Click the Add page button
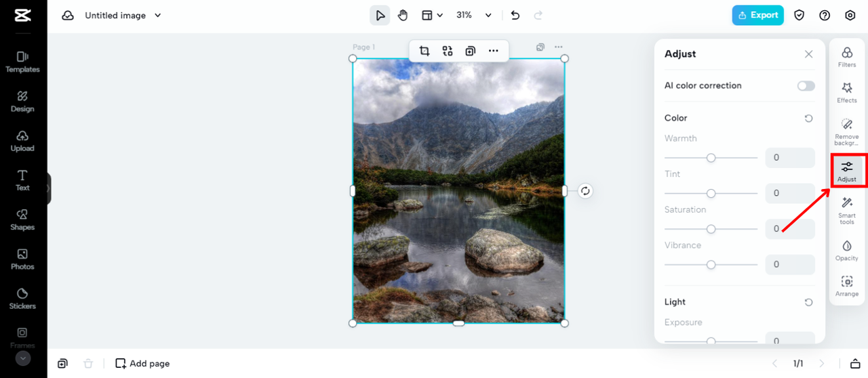 click(142, 364)
